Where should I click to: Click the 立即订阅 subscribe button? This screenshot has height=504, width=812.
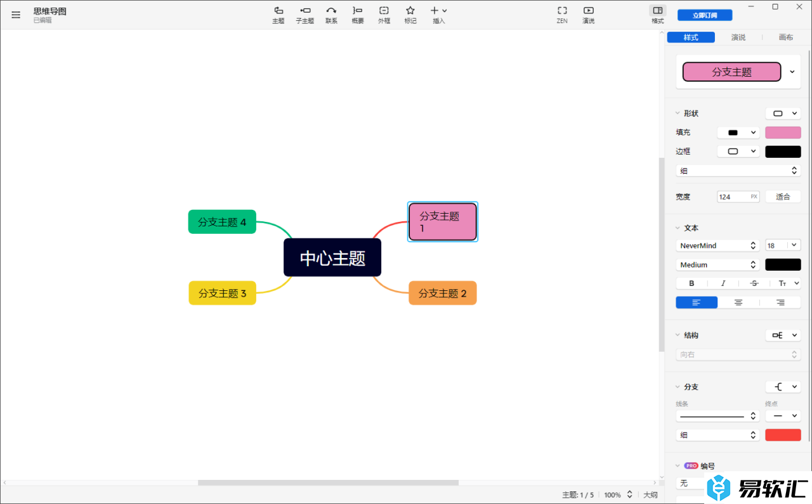[705, 15]
